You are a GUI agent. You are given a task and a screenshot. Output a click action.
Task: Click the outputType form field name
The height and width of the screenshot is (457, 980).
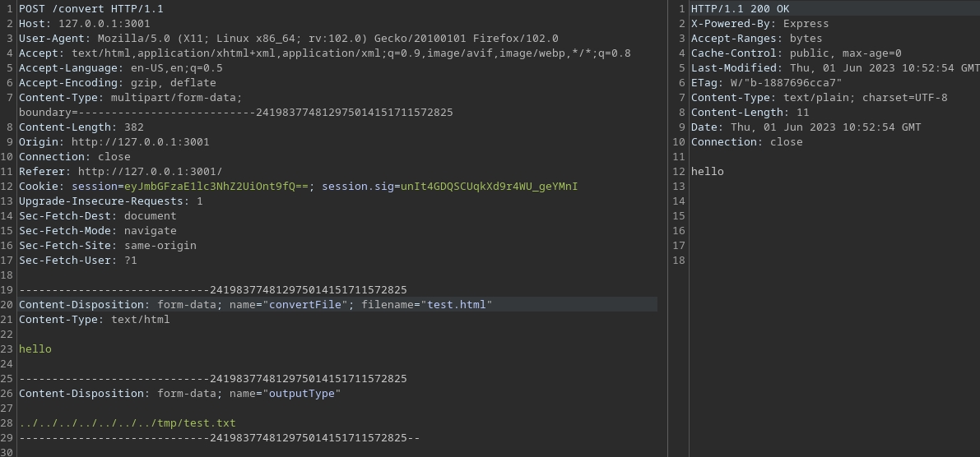[301, 394]
